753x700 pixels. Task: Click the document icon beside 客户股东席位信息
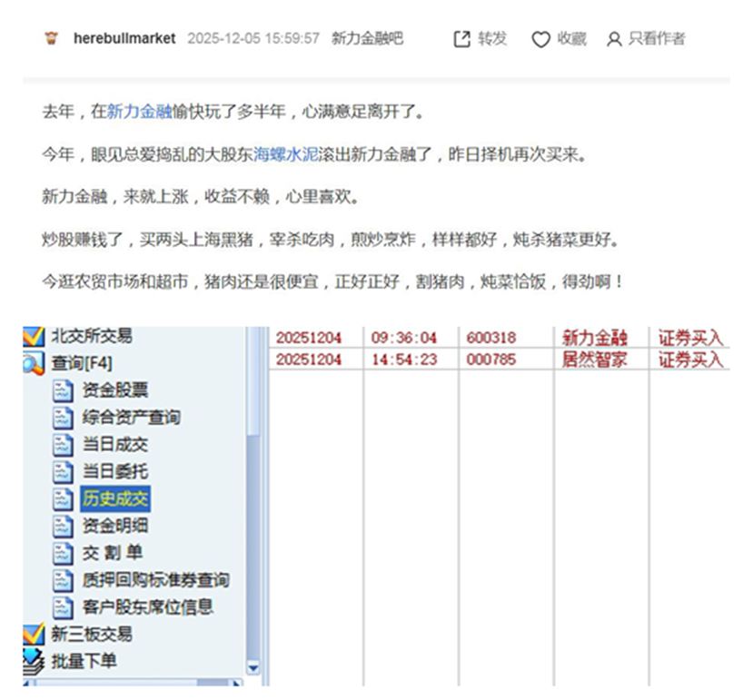click(63, 607)
